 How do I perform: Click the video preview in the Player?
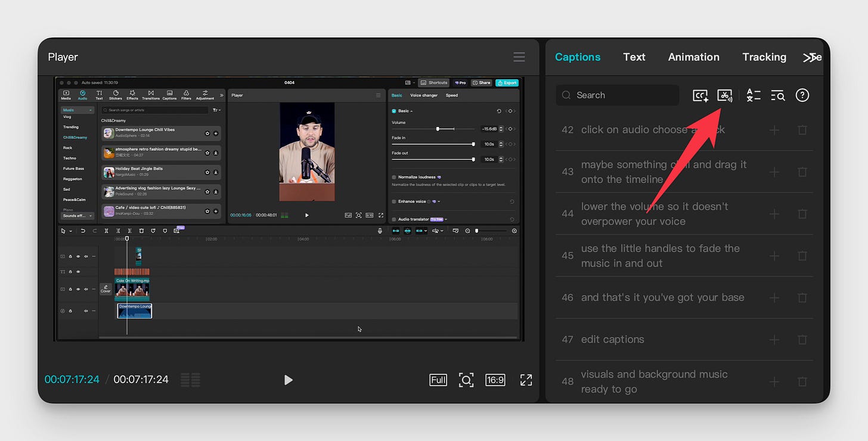coord(289,209)
